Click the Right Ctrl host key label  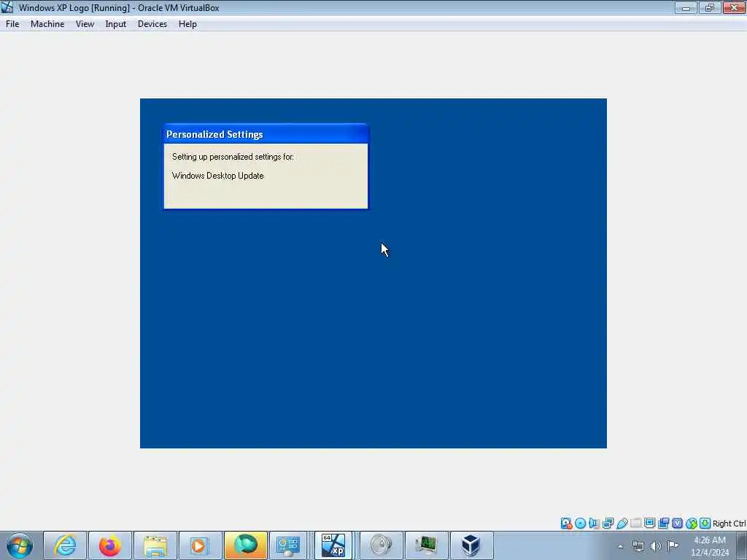pyautogui.click(x=729, y=524)
